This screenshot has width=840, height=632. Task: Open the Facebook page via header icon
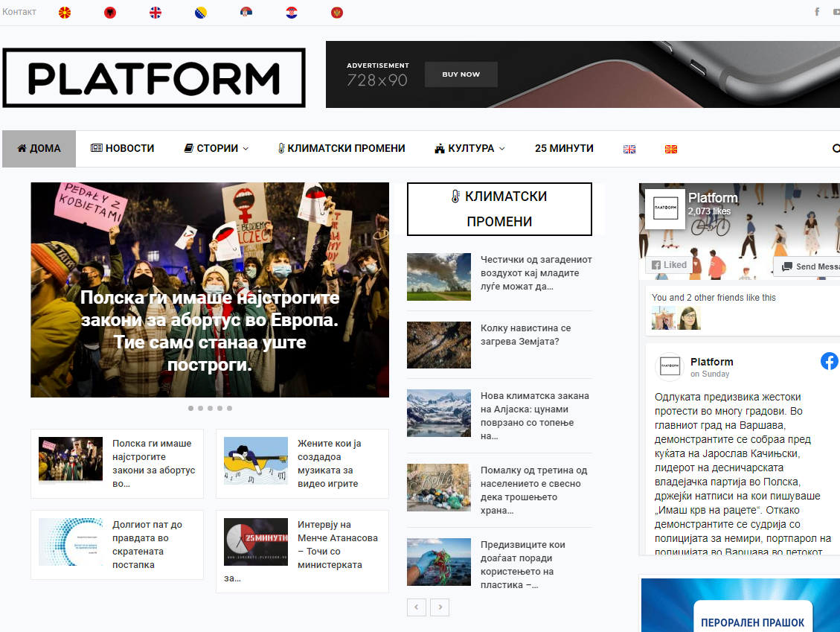pos(817,12)
